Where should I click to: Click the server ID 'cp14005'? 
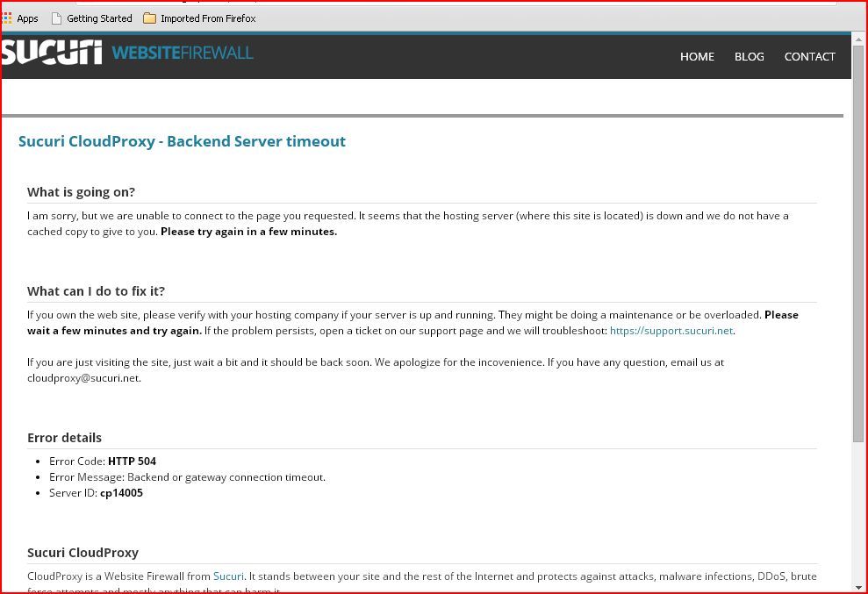point(121,493)
